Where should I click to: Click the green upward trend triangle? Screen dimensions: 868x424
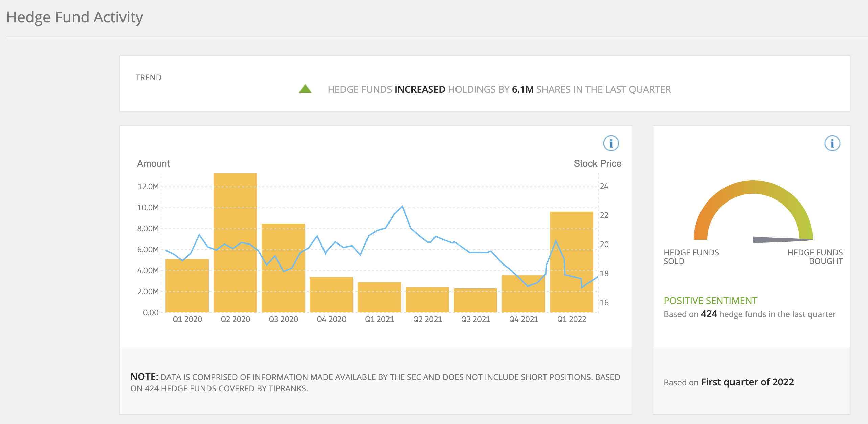305,89
